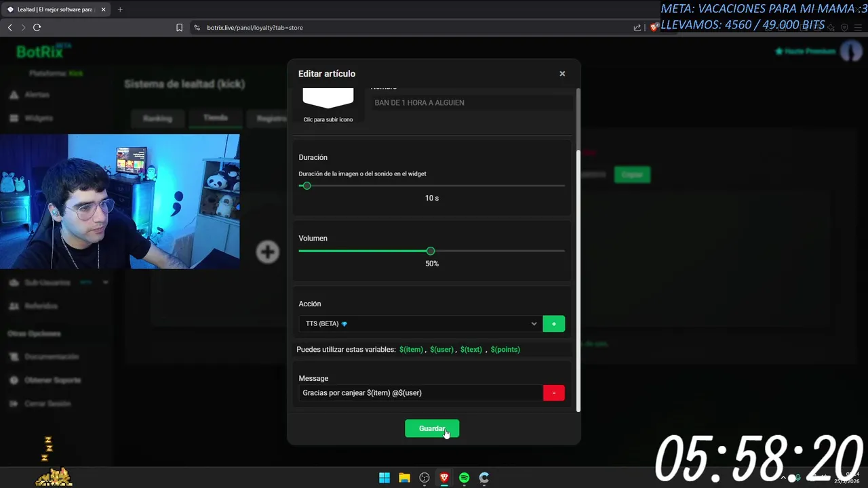This screenshot has height=488, width=868.
Task: Reload the page
Action: point(37,28)
